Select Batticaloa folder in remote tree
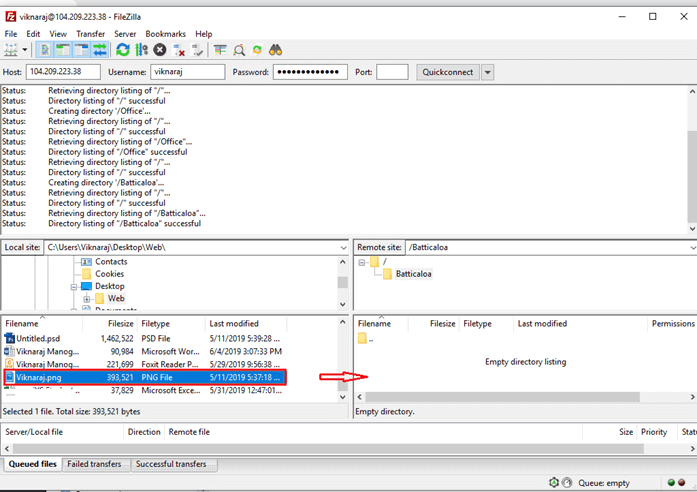Screen dimensions: 697x492 413,274
